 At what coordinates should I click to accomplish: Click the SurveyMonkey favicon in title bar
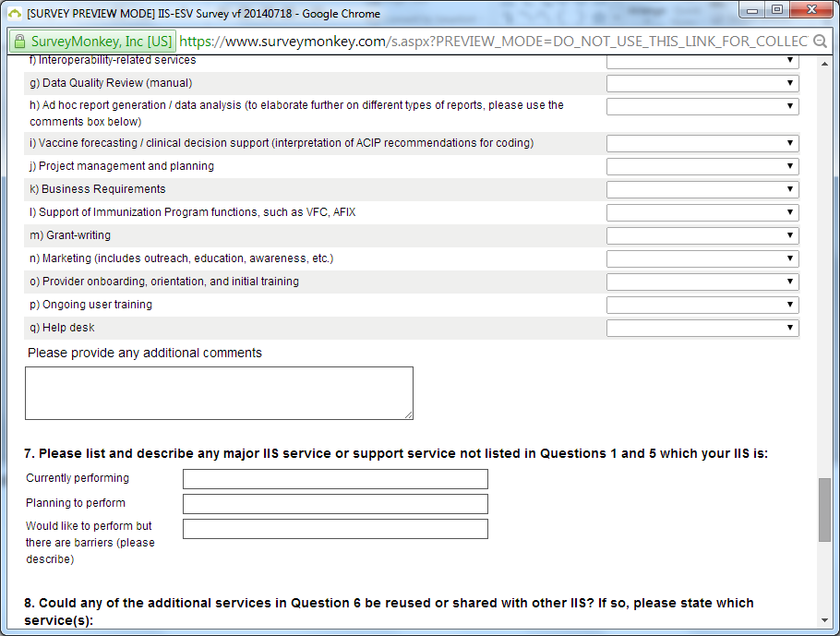point(15,13)
